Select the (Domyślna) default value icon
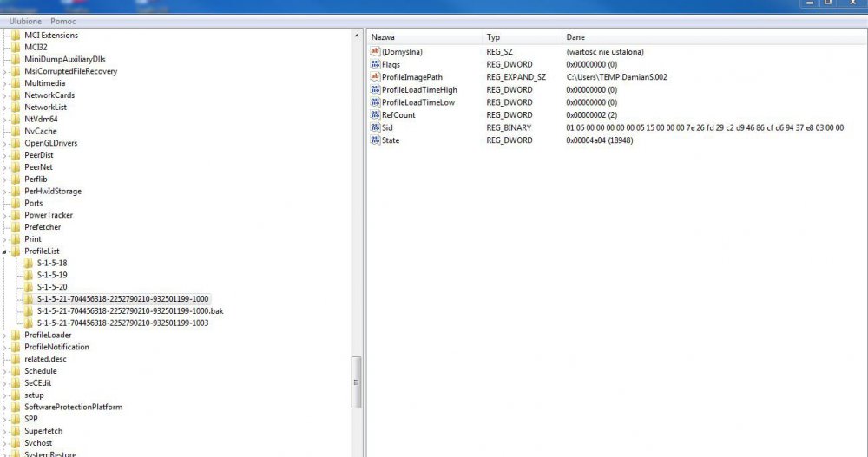The image size is (868, 457). click(376, 52)
